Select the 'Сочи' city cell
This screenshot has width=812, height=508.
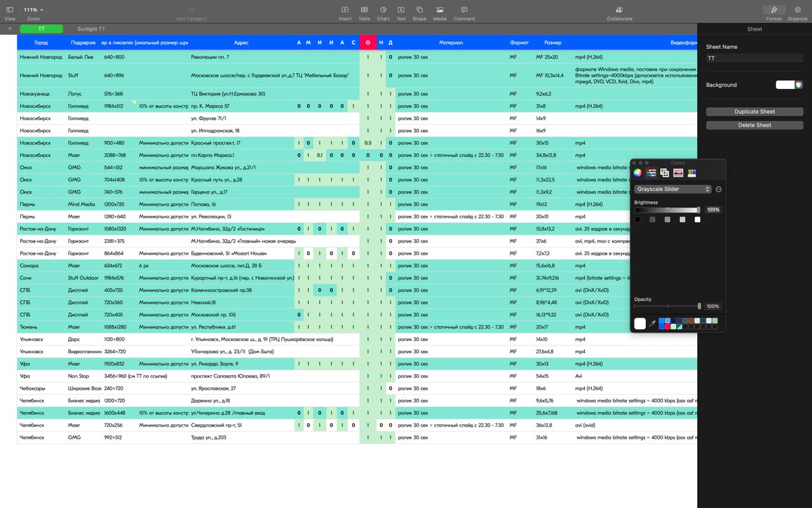click(41, 278)
